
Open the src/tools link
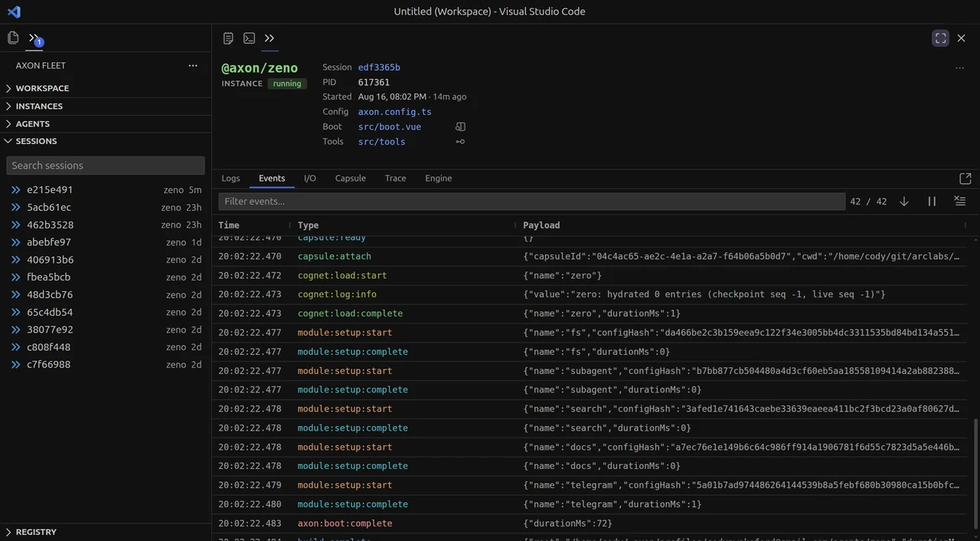[x=382, y=142]
